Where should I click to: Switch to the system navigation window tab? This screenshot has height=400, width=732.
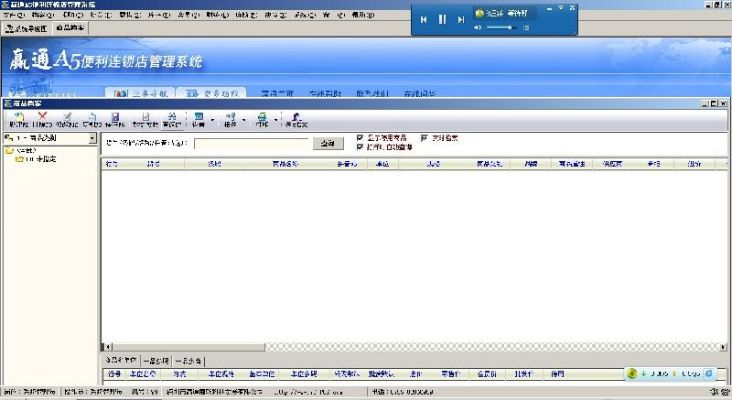pos(26,28)
